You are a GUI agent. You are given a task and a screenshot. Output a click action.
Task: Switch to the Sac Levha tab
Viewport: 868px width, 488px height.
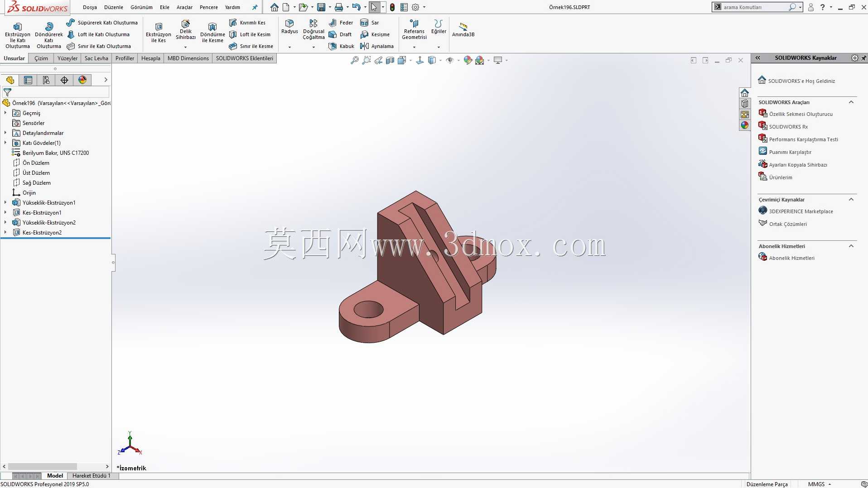point(96,58)
